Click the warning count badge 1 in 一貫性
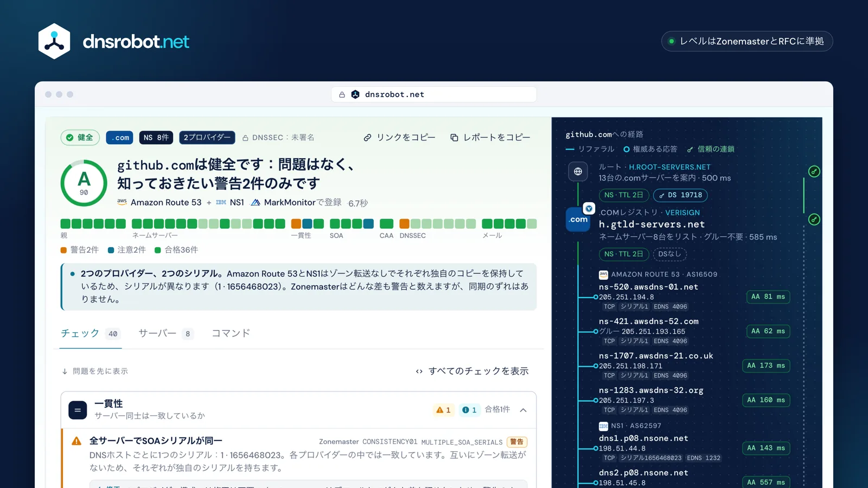This screenshot has height=488, width=868. point(444,410)
